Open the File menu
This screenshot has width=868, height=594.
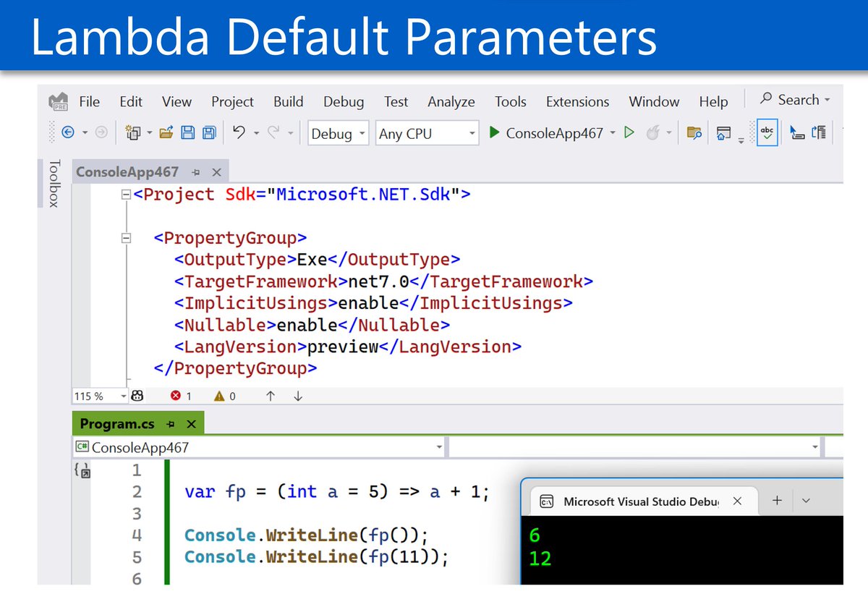coord(90,102)
